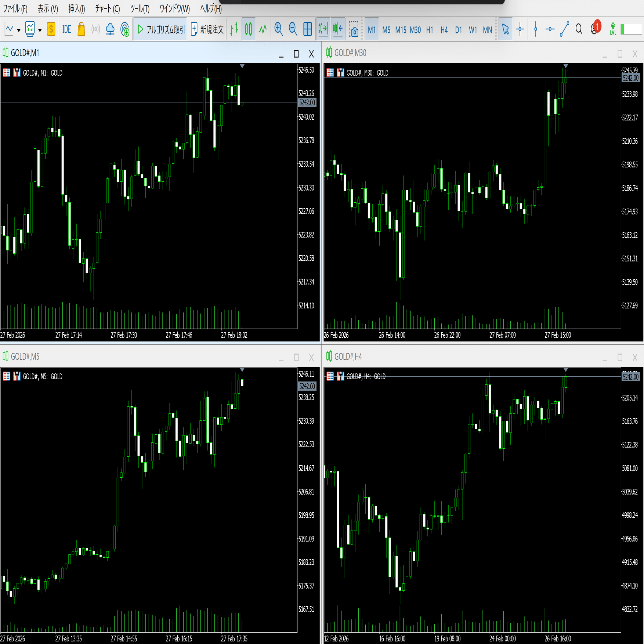Open the account icon with notification badge
The height and width of the screenshot is (644, 644).
pyautogui.click(x=595, y=28)
